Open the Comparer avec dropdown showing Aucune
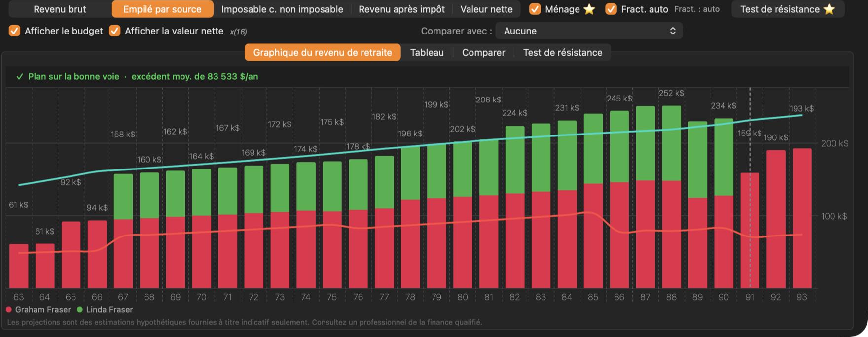 589,31
